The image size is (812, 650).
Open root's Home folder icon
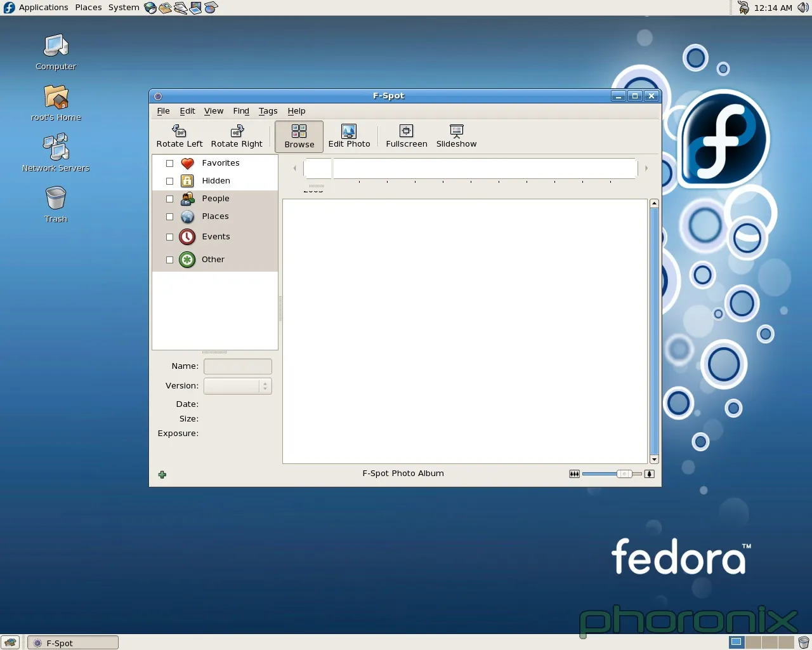[x=56, y=97]
